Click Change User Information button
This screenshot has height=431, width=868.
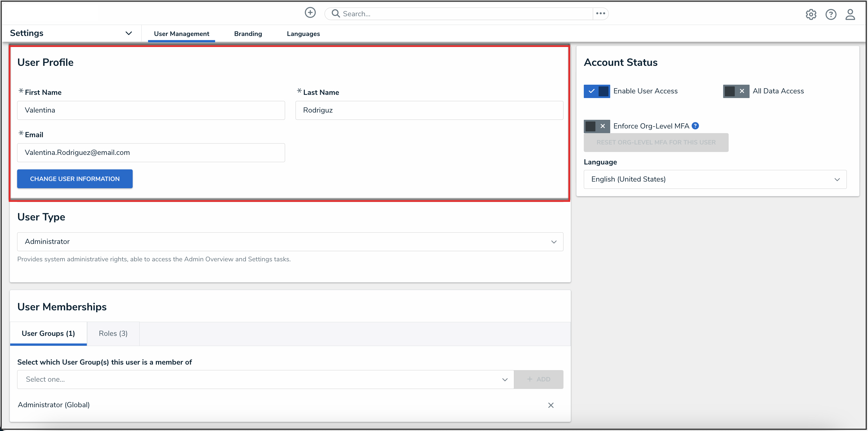pyautogui.click(x=75, y=179)
